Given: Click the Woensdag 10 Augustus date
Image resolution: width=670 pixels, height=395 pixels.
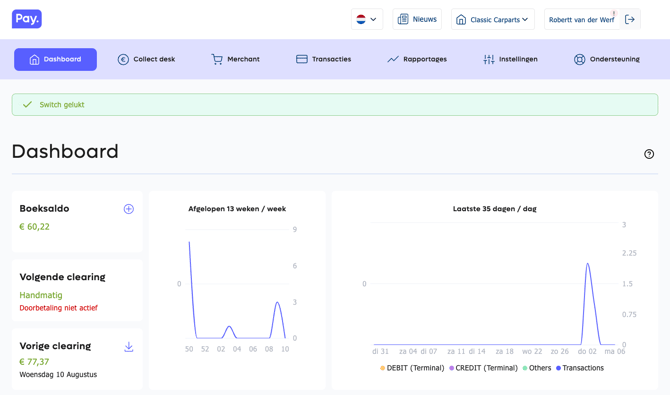Looking at the screenshot, I should [58, 374].
